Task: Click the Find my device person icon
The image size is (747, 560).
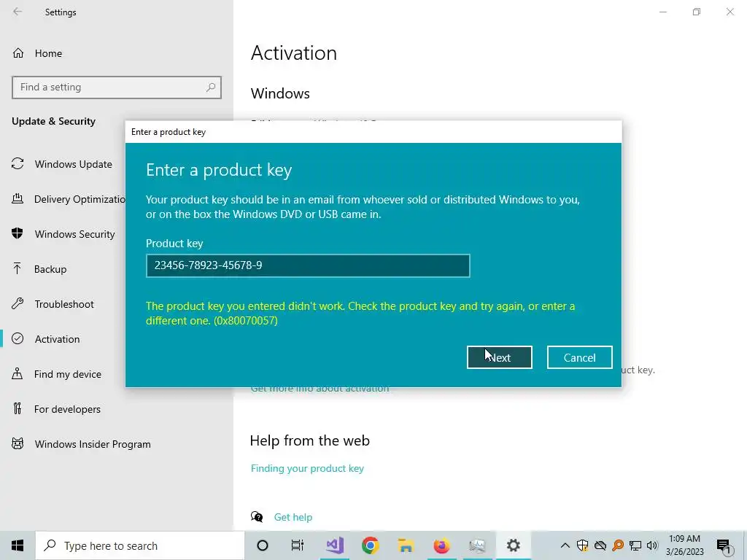Action: (18, 373)
